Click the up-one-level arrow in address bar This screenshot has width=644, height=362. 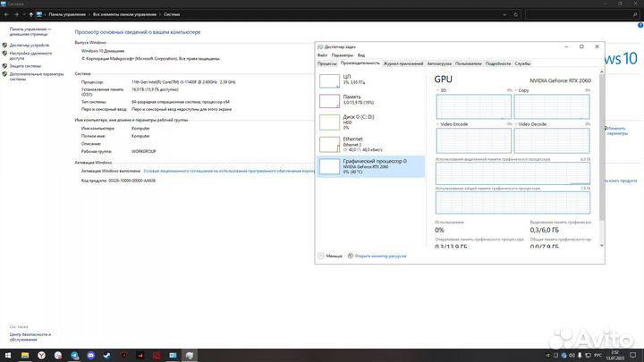(30, 14)
